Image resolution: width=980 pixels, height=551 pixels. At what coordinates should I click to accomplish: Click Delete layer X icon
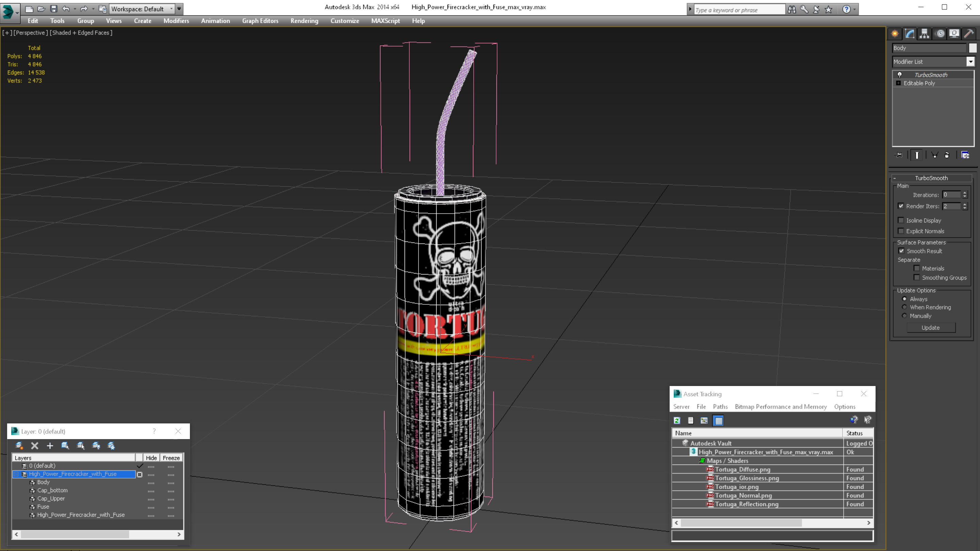pyautogui.click(x=35, y=446)
